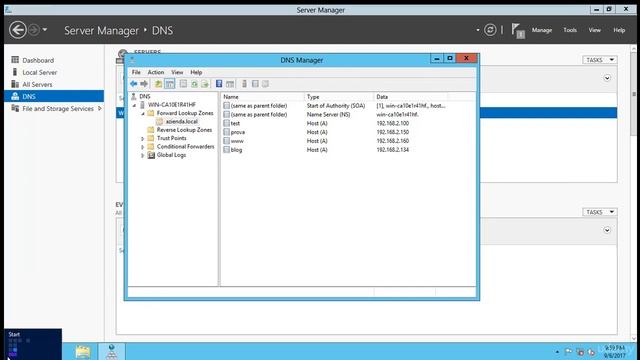The height and width of the screenshot is (360, 640).
Task: Export the list via the toolbar export icon
Action: click(205, 84)
